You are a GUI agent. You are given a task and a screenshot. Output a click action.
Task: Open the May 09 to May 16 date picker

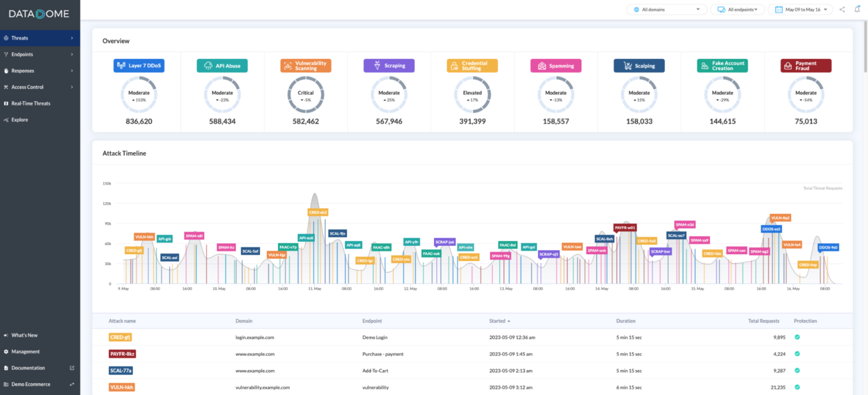[x=800, y=9]
